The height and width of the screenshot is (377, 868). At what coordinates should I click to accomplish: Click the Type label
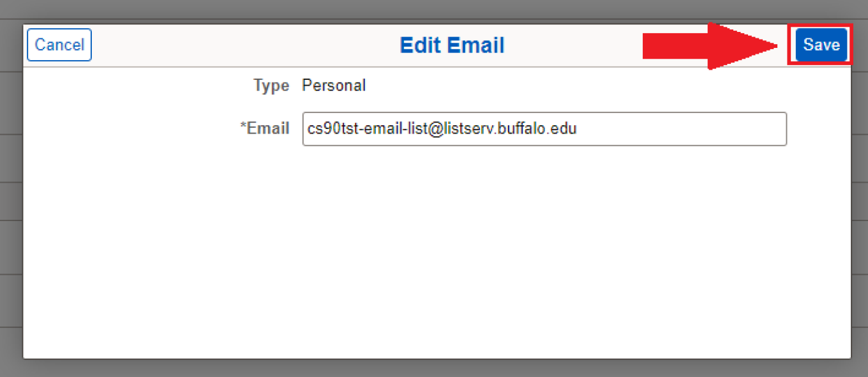271,85
